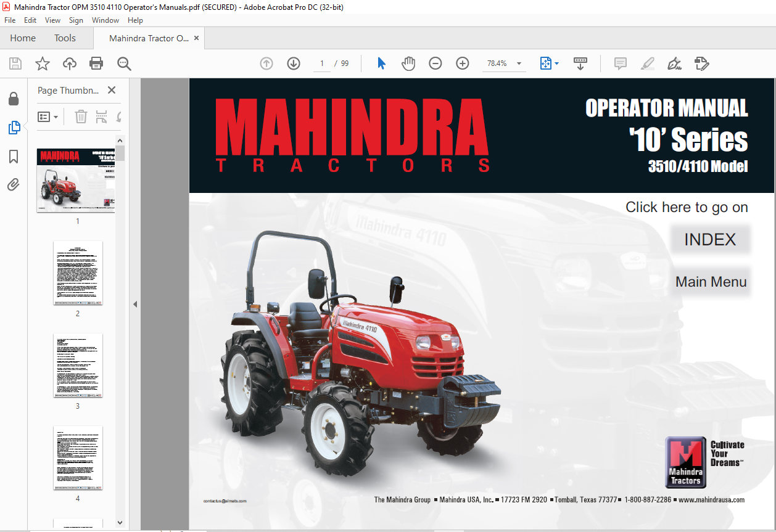This screenshot has height=532, width=776.
Task: Switch to the Home tab
Action: point(23,38)
